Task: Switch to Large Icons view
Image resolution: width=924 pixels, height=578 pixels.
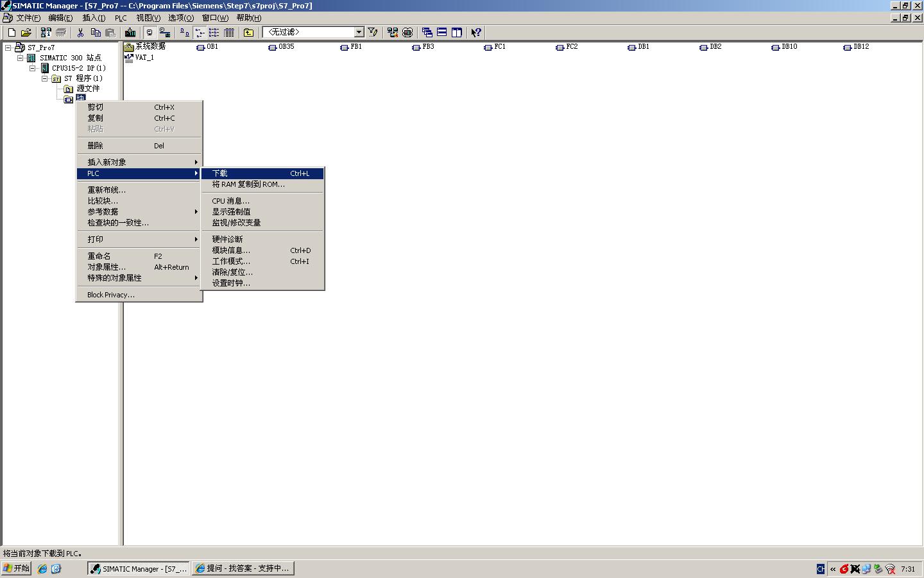Action: pyautogui.click(x=185, y=32)
